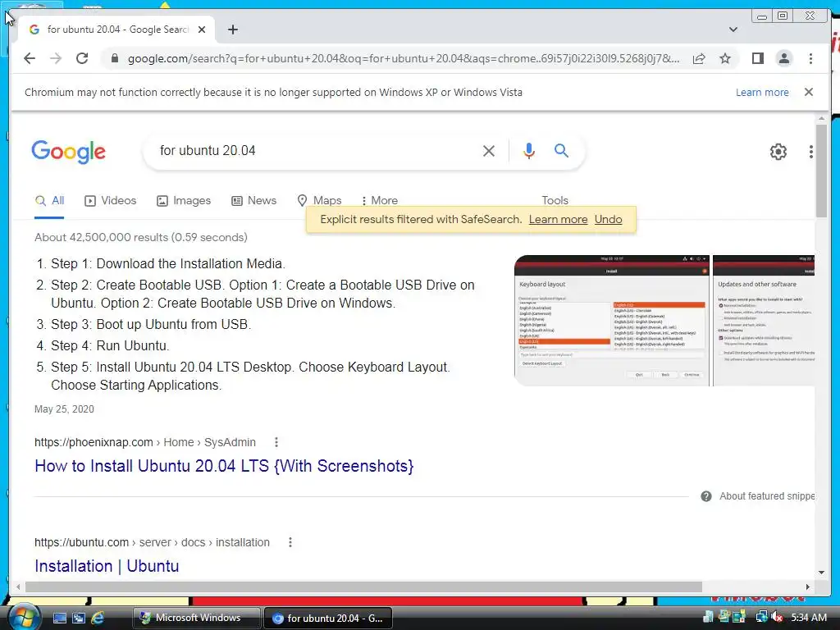The width and height of the screenshot is (840, 630).
Task: Click the About 42,500,000 results text
Action: coord(141,237)
